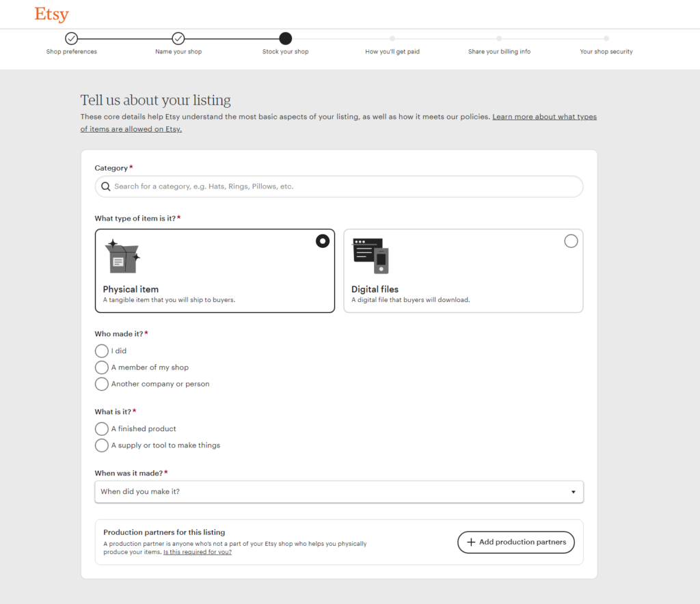
Task: Click the Add production partners button
Action: (516, 542)
